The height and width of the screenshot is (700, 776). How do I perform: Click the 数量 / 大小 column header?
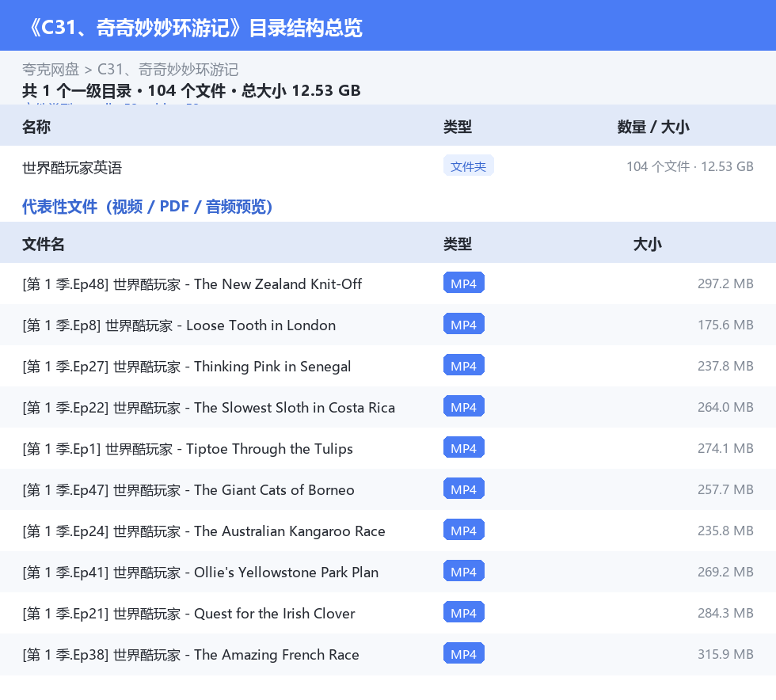coord(653,127)
